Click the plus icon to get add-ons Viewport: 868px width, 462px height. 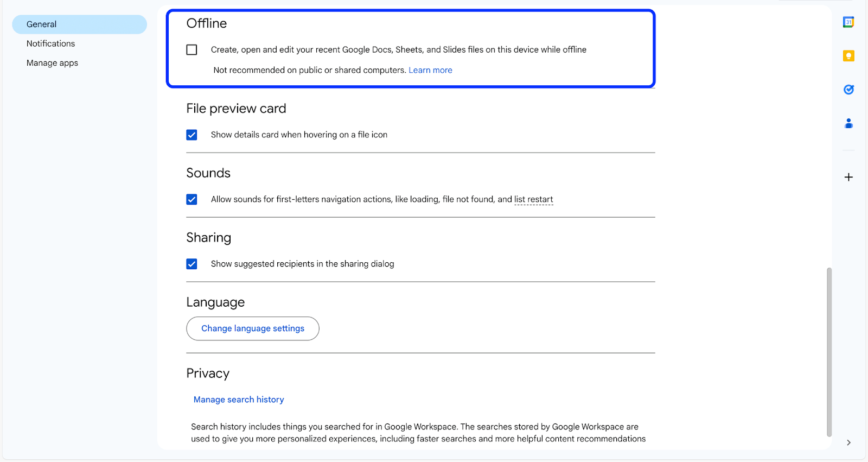(848, 176)
